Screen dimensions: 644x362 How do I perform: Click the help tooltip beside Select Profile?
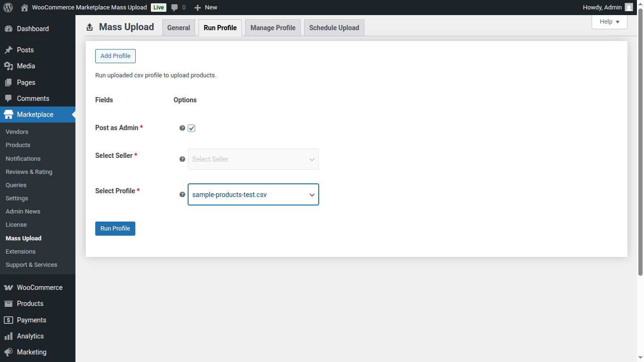coord(182,194)
